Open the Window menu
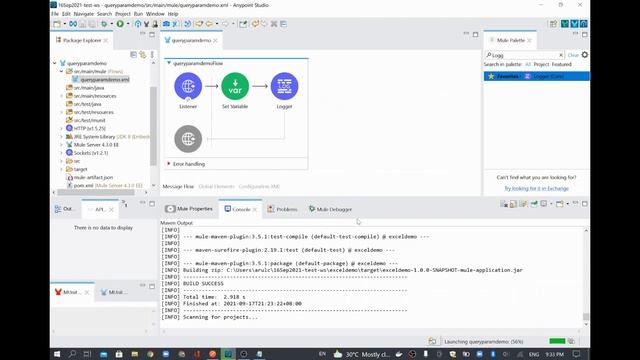Viewport: 640px width, 360px height. point(155,14)
